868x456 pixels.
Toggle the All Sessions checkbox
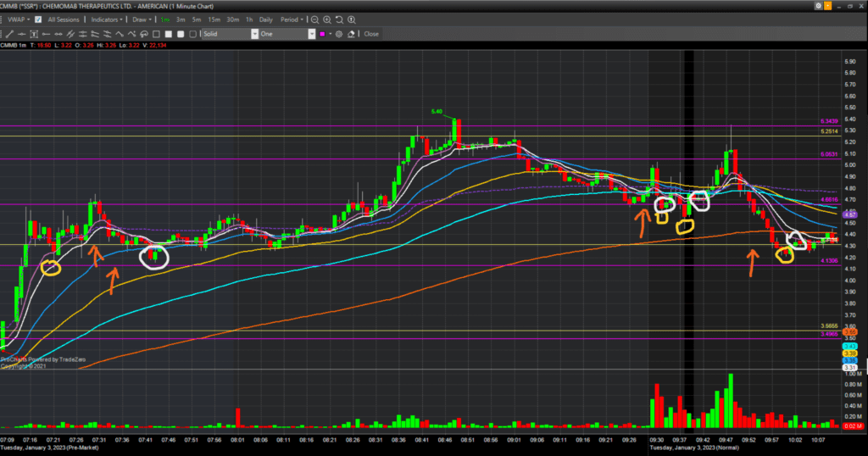(38, 19)
